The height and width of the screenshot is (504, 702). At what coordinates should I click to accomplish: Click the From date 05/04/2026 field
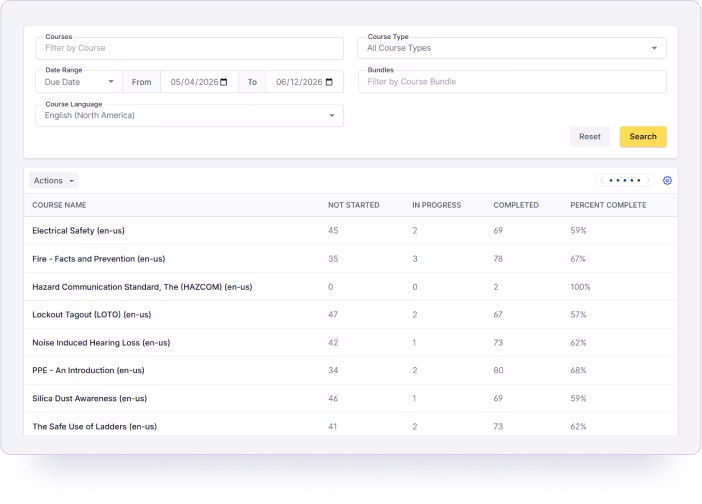tap(199, 82)
